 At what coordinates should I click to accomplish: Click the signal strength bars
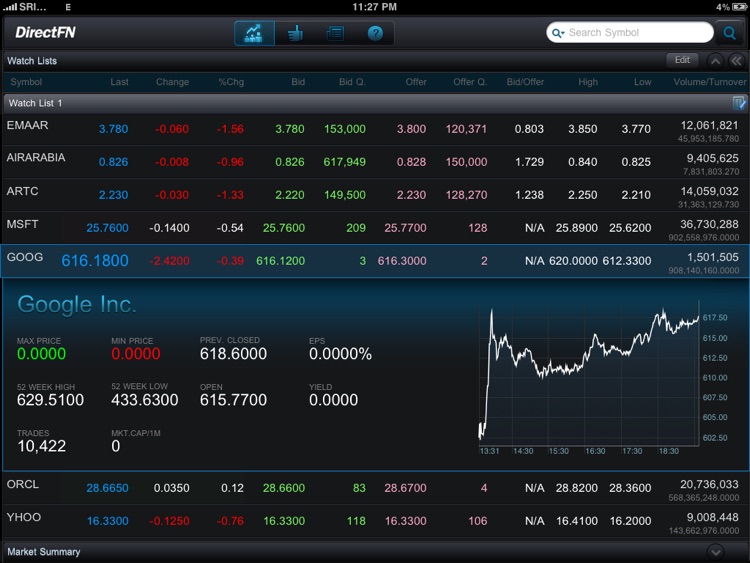pyautogui.click(x=10, y=7)
